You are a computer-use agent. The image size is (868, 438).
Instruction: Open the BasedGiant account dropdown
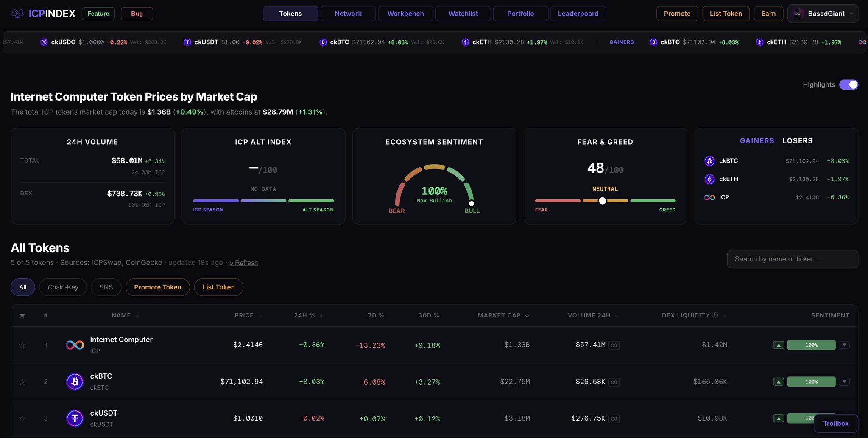[823, 14]
